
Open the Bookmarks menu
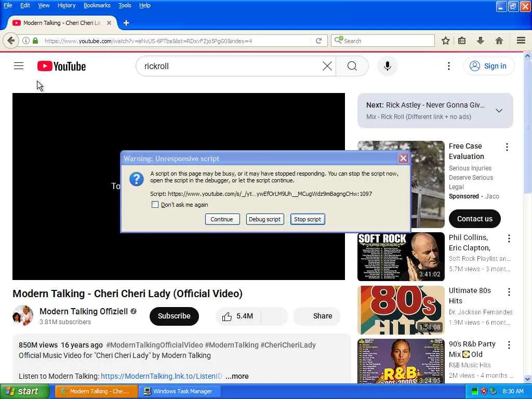point(97,5)
